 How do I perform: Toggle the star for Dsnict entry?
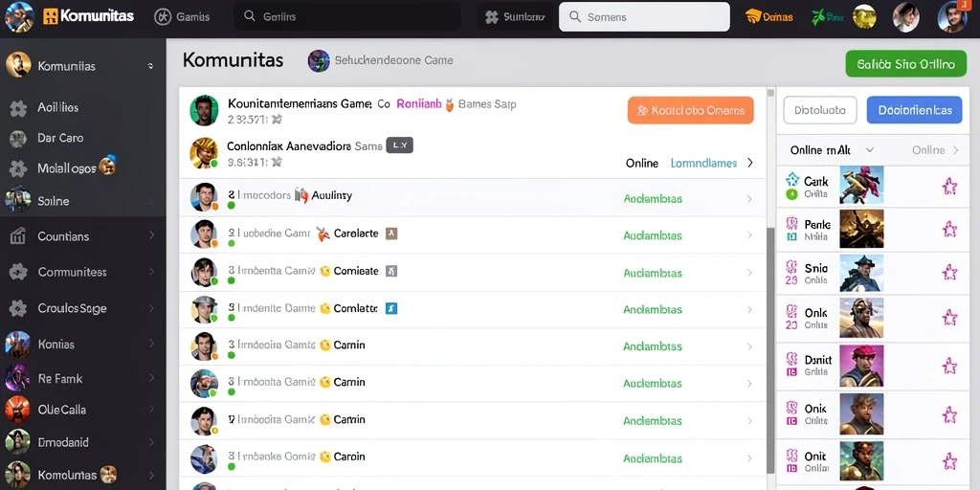click(949, 366)
